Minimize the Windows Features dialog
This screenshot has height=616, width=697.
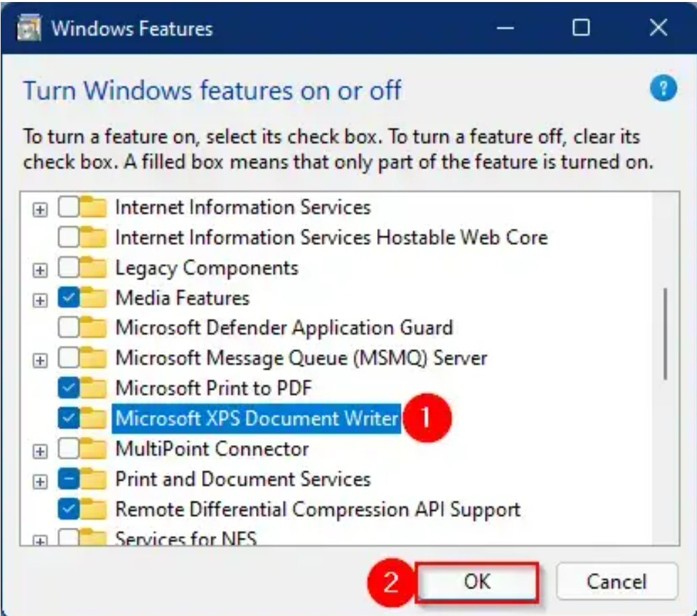point(506,28)
